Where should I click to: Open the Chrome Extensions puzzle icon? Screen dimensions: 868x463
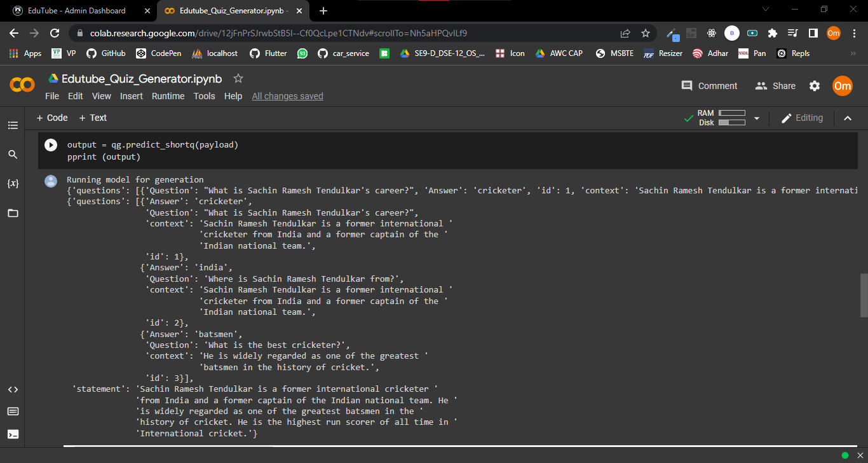click(x=773, y=33)
